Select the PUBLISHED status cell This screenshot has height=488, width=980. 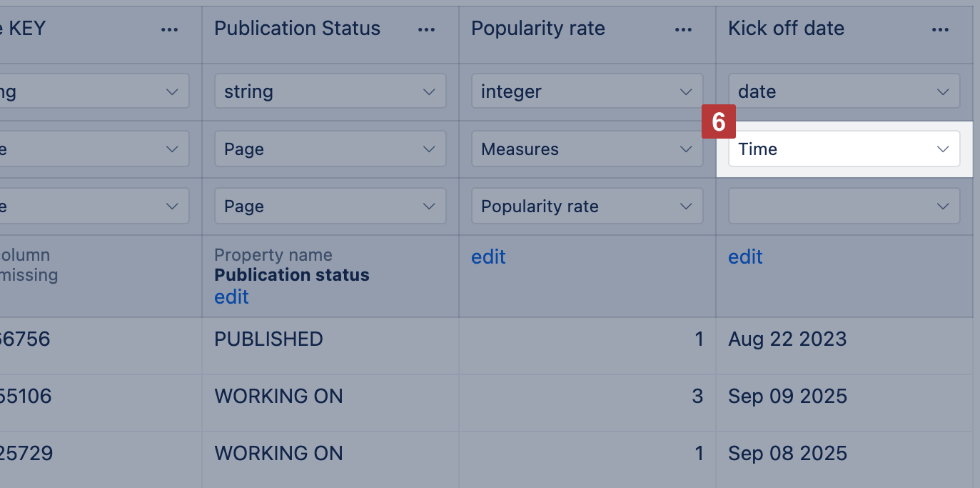[268, 339]
